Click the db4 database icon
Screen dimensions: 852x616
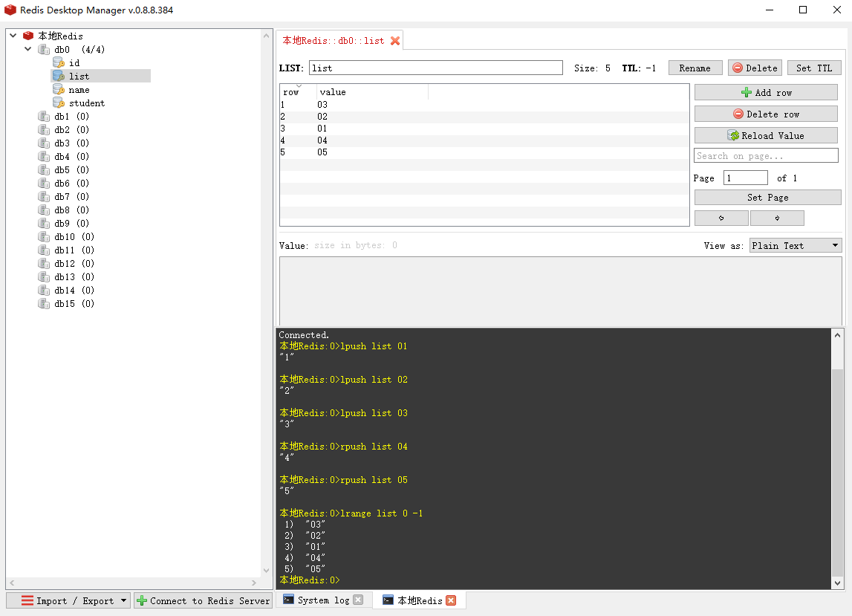click(44, 157)
